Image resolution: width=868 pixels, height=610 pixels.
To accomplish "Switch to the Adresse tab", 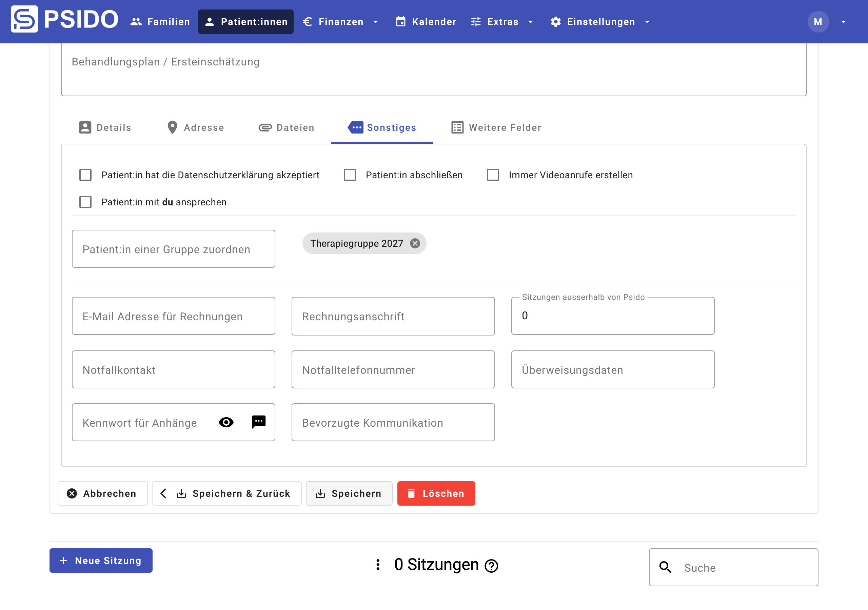I will 195,128.
